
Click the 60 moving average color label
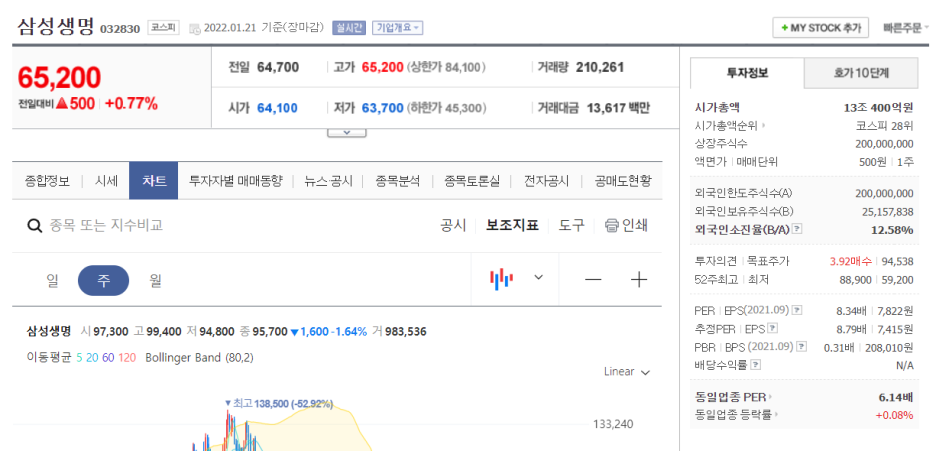(x=108, y=358)
